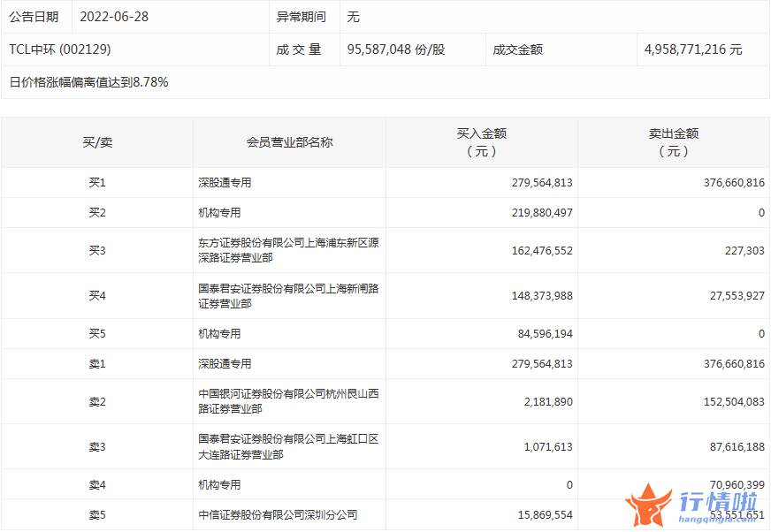
Task: Click the 成交量 label
Action: 299,49
